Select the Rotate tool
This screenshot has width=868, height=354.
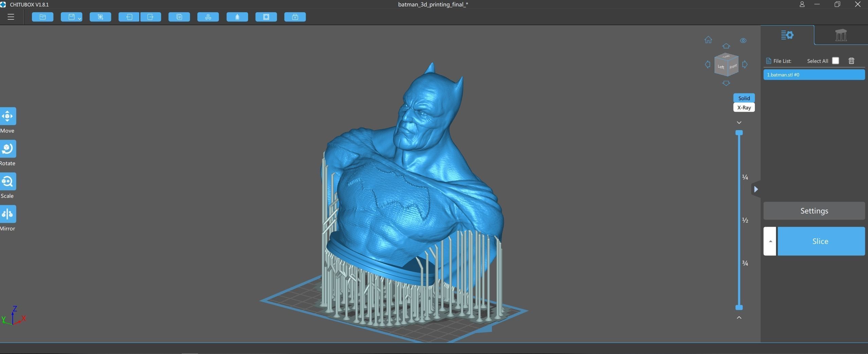pos(7,149)
